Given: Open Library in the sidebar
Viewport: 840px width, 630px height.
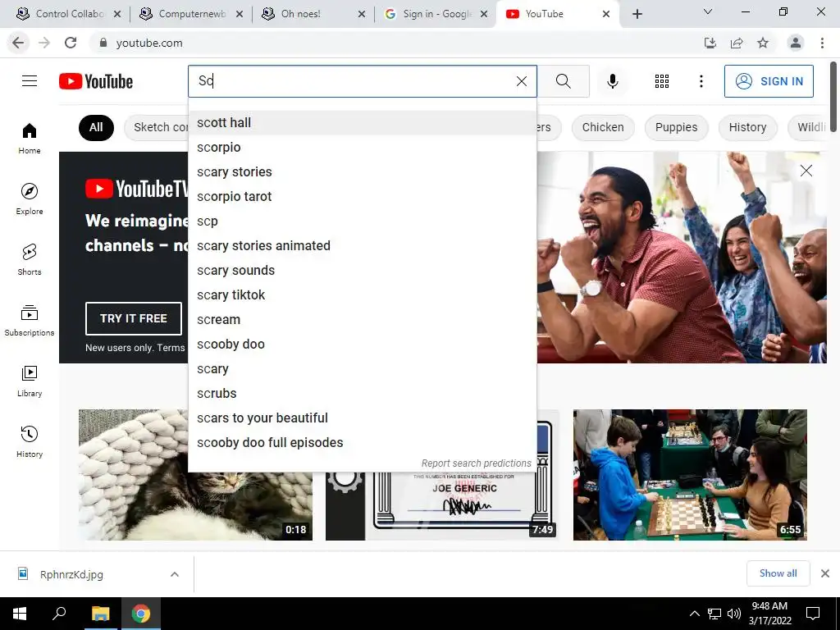Looking at the screenshot, I should click(x=30, y=381).
